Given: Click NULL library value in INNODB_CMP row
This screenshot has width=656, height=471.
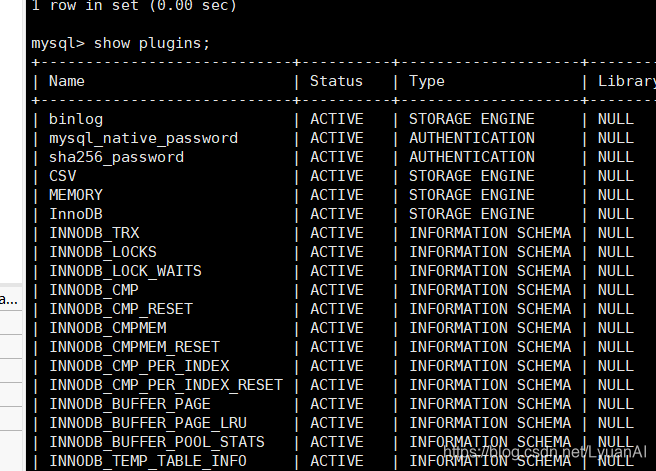Looking at the screenshot, I should (x=616, y=290).
